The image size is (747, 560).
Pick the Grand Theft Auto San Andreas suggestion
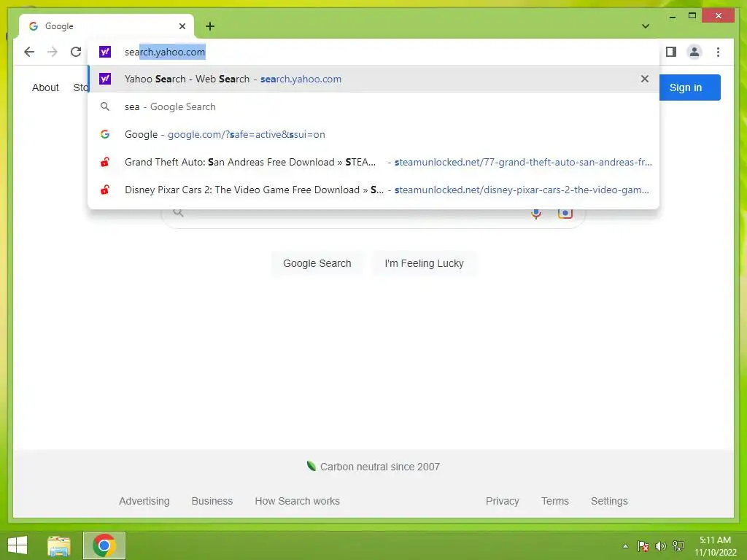[373, 162]
